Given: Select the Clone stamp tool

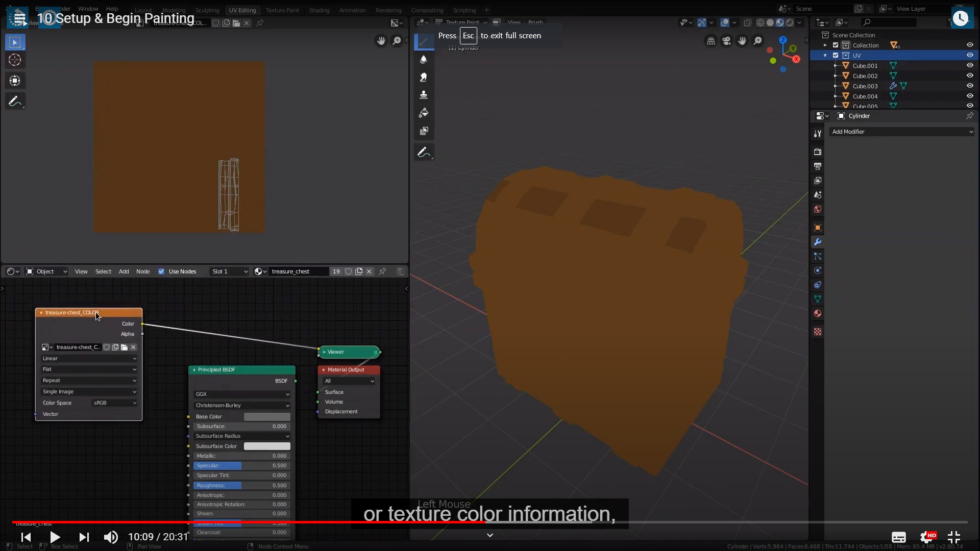Looking at the screenshot, I should pos(424,95).
